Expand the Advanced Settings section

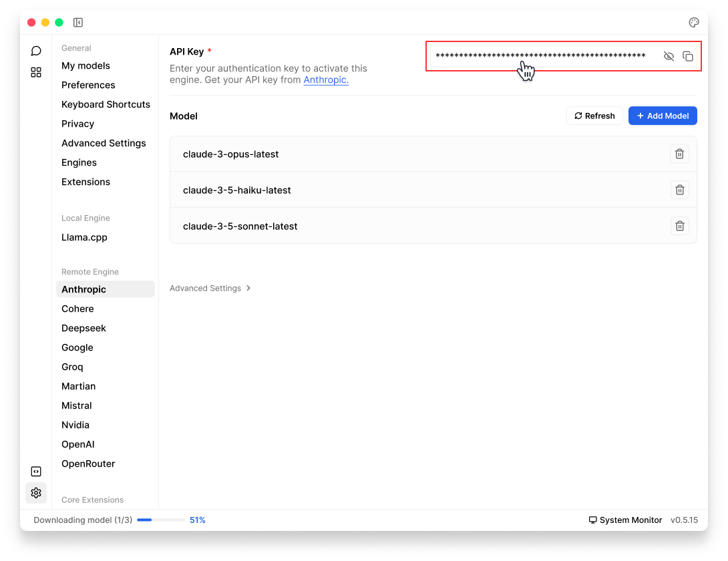[x=210, y=289]
